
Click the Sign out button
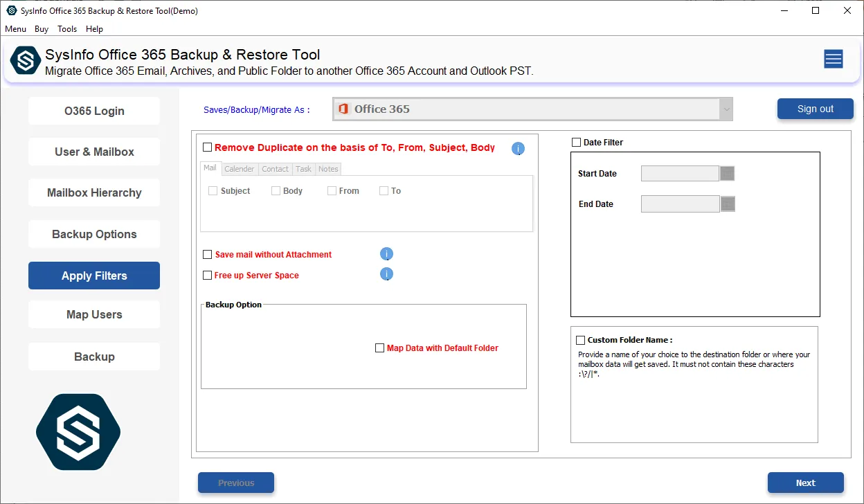[815, 109]
